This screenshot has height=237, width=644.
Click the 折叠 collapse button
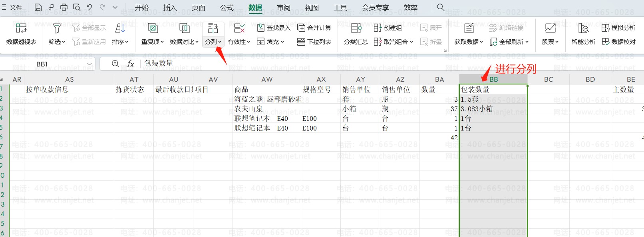(x=431, y=42)
